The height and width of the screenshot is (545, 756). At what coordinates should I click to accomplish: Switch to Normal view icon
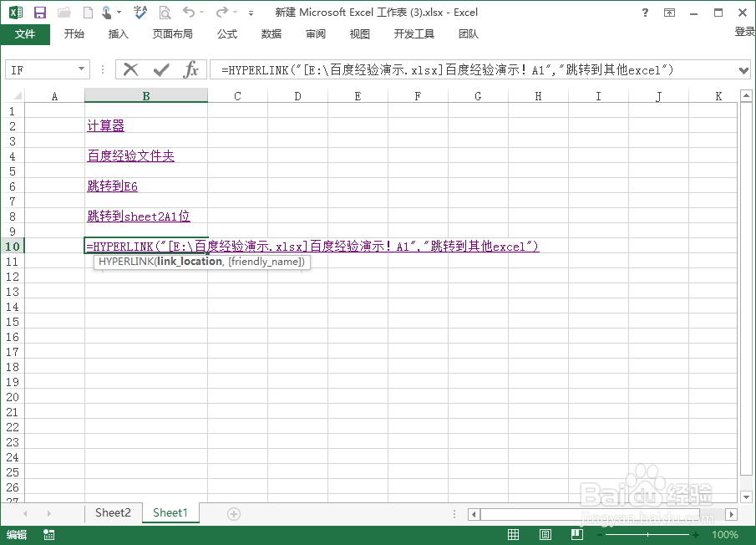pyautogui.click(x=514, y=534)
